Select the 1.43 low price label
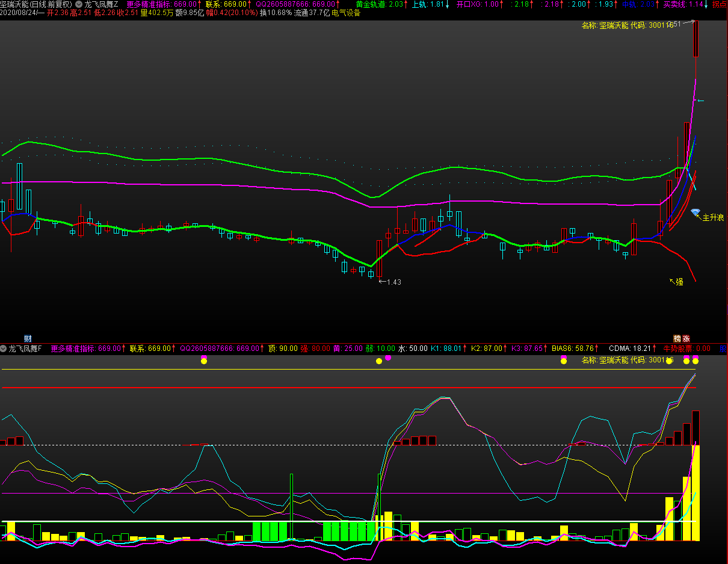 (393, 282)
